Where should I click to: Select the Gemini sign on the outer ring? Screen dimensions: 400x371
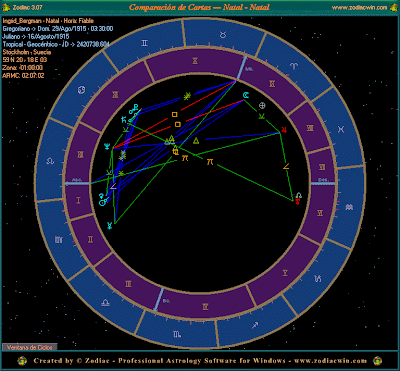pyautogui.click(x=144, y=43)
